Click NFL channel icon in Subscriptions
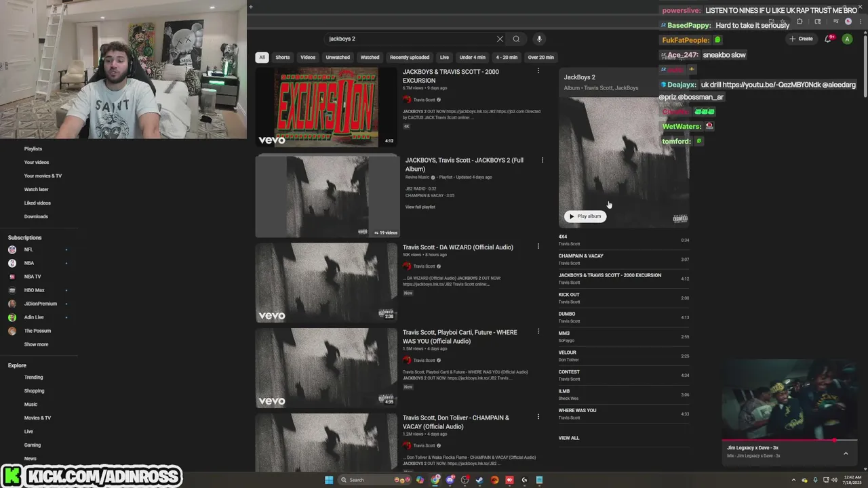This screenshot has width=868, height=488. [12, 249]
